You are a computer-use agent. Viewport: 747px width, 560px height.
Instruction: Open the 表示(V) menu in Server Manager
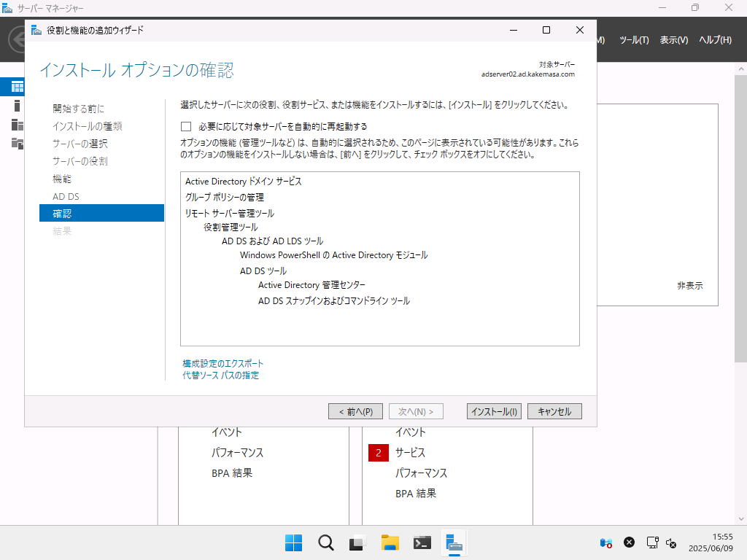[673, 40]
